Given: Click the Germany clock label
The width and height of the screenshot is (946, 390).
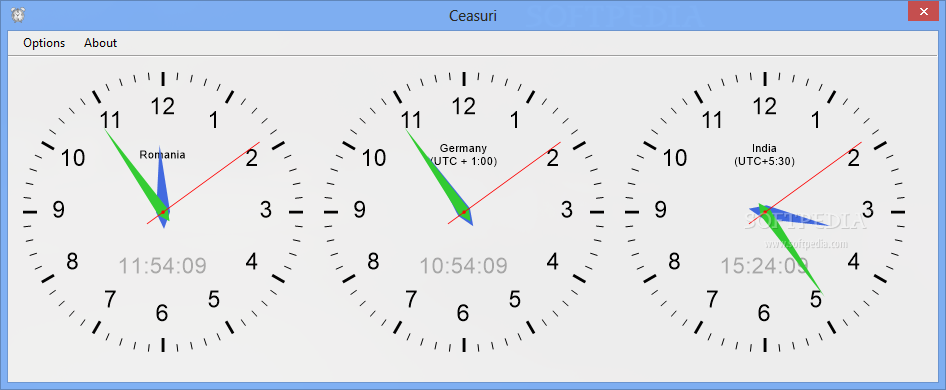Looking at the screenshot, I should (463, 148).
